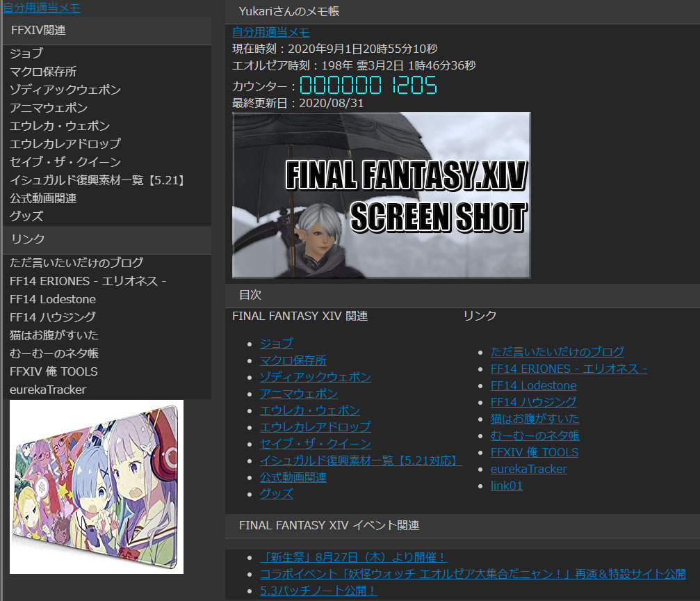This screenshot has width=700, height=601.
Task: Open the 妖怪ウォッチ collaboration event link
Action: click(473, 574)
